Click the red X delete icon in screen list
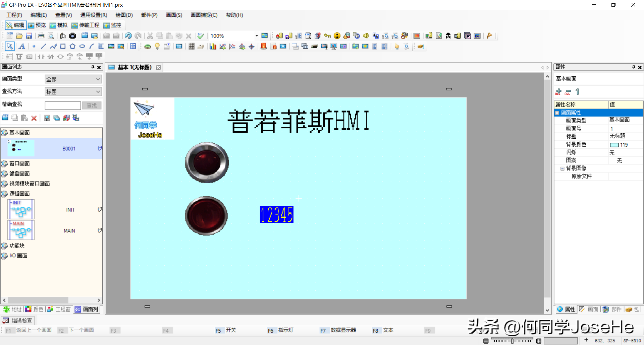Screen dimensions: 644x345 click(x=34, y=118)
